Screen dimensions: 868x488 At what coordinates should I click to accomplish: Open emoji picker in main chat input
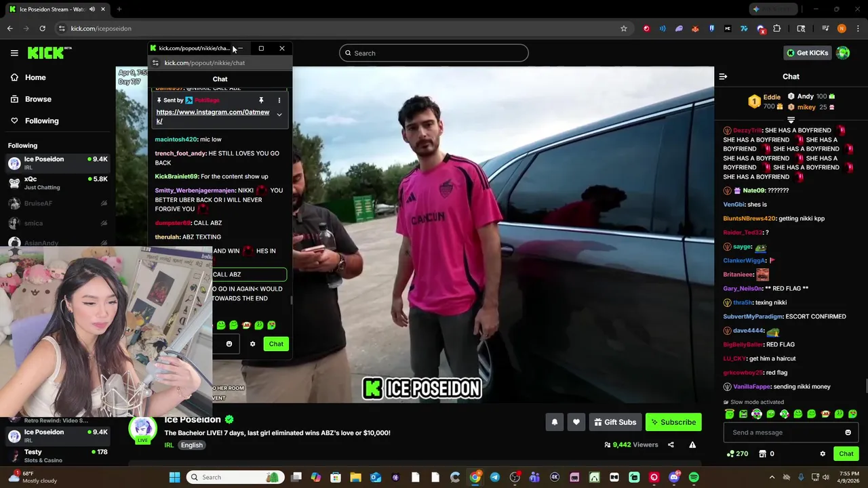click(x=848, y=432)
